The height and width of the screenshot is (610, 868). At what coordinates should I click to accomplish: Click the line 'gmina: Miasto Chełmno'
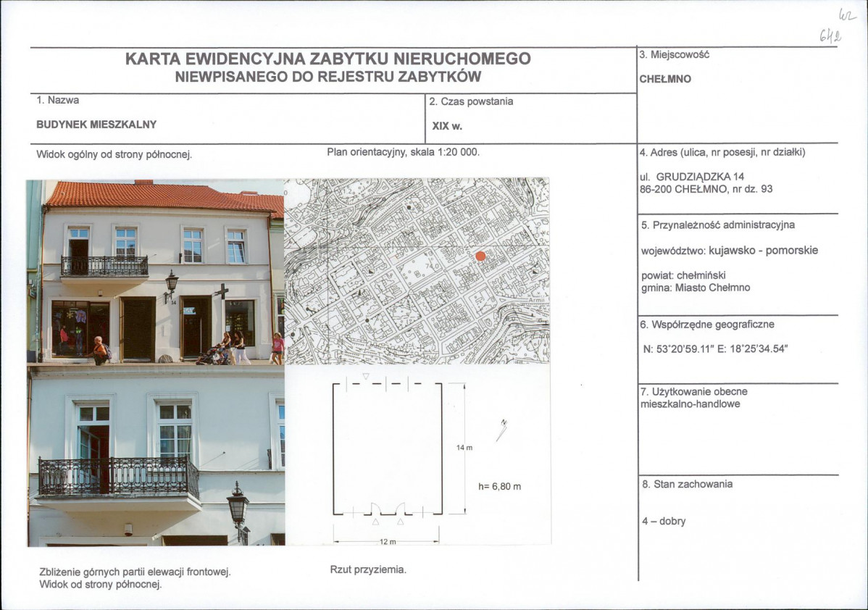click(x=696, y=288)
